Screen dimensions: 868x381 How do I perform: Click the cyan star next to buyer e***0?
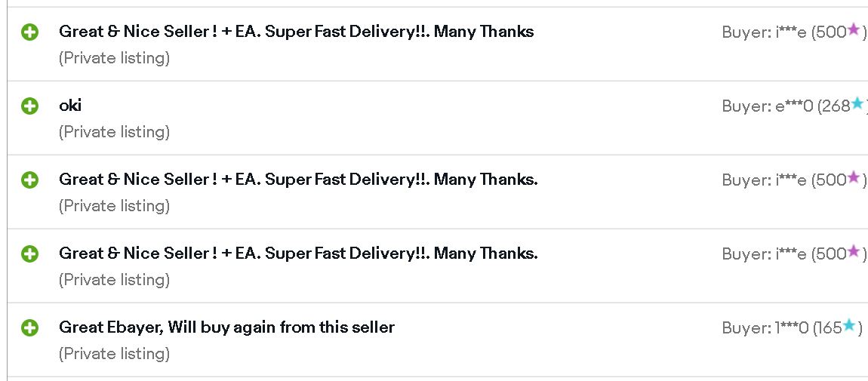click(x=857, y=103)
